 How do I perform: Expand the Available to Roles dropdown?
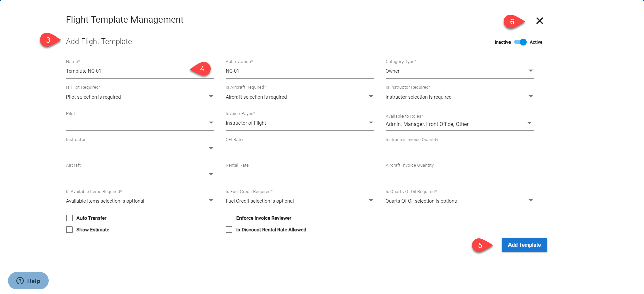click(x=459, y=124)
